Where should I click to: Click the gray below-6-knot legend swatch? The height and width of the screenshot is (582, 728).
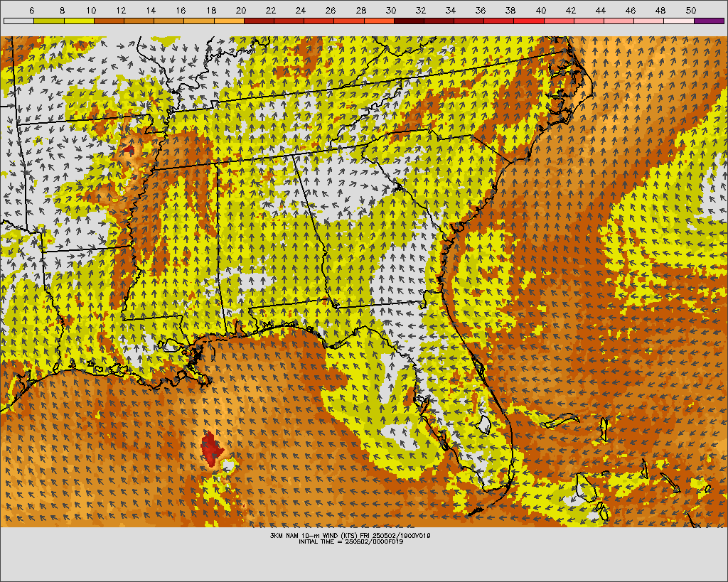(18, 21)
